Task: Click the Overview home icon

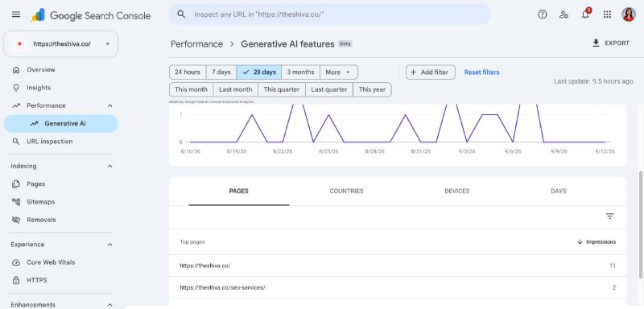Action: tap(16, 70)
